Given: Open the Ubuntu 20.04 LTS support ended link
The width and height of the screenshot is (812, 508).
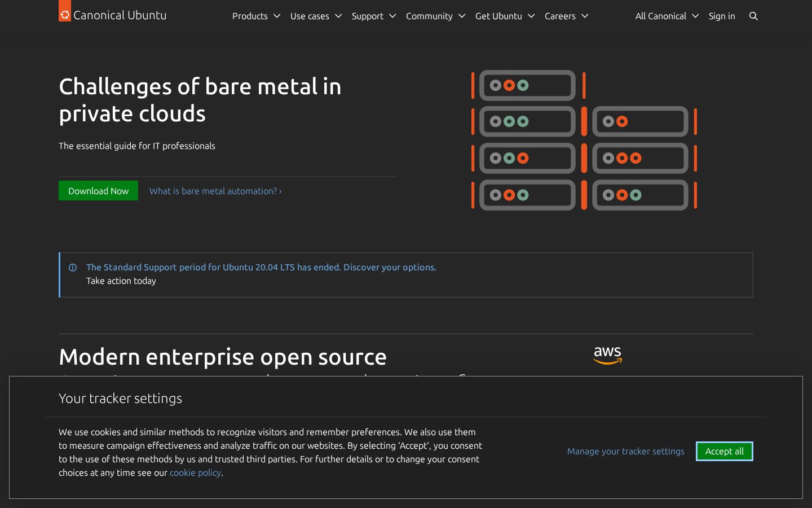Looking at the screenshot, I should click(261, 268).
